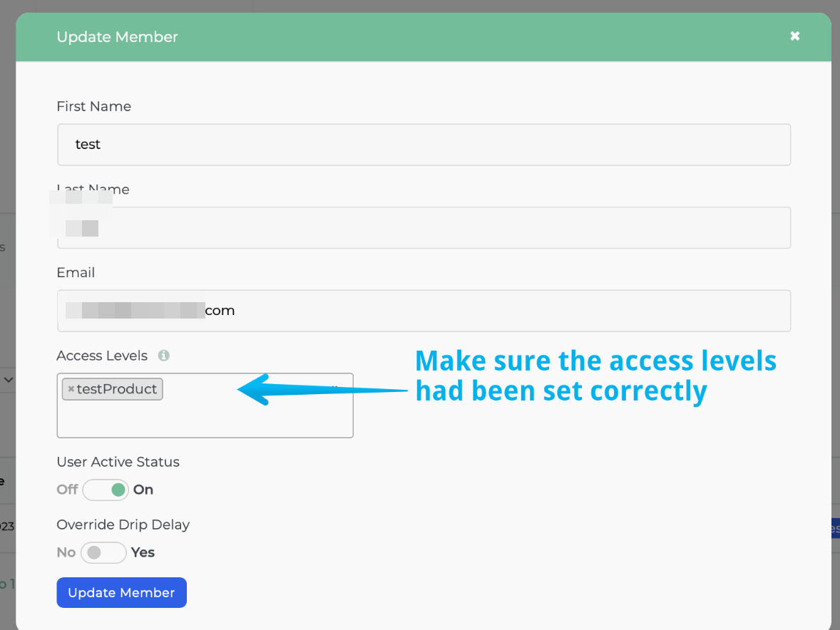Image resolution: width=840 pixels, height=630 pixels.
Task: Select the testProduct tag text
Action: pos(117,389)
